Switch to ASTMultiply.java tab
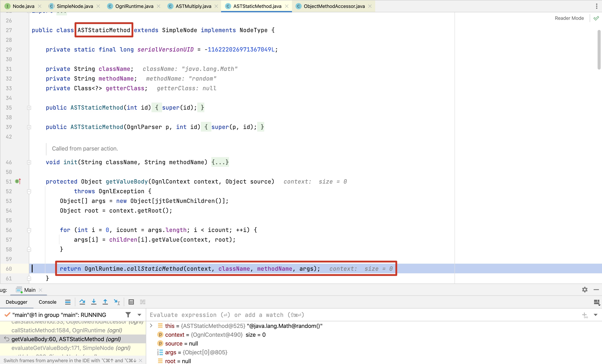602x364 pixels. coord(193,6)
